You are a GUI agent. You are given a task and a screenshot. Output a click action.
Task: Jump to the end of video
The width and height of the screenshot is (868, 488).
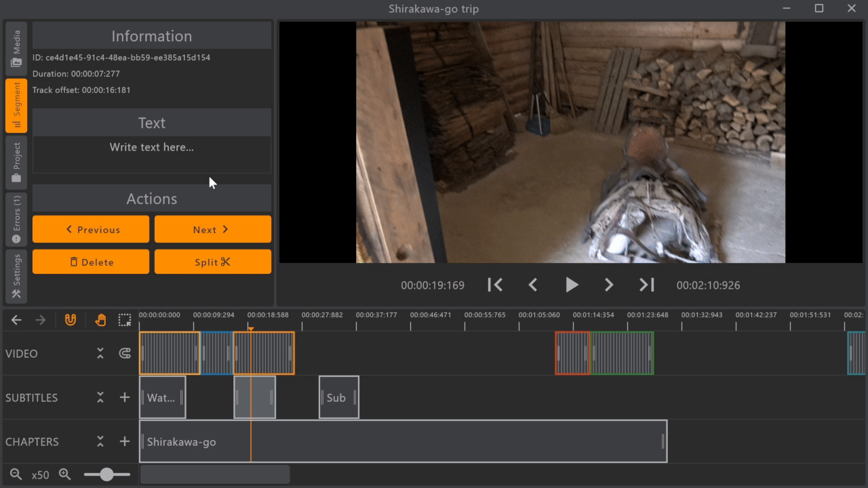coord(647,285)
